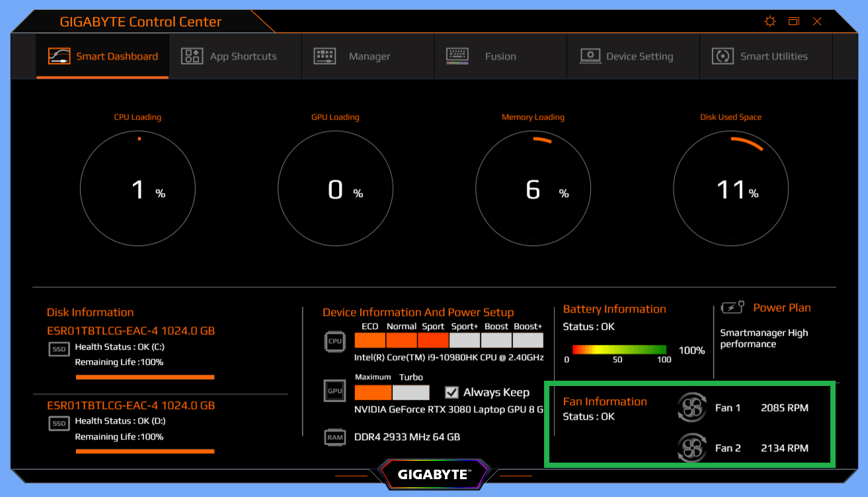Click the Fan Information heading
Viewport: 868px width, 497px height.
point(605,401)
